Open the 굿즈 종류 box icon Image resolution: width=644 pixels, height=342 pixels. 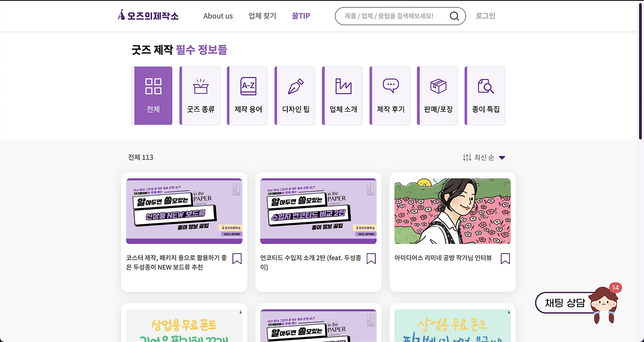point(201,86)
